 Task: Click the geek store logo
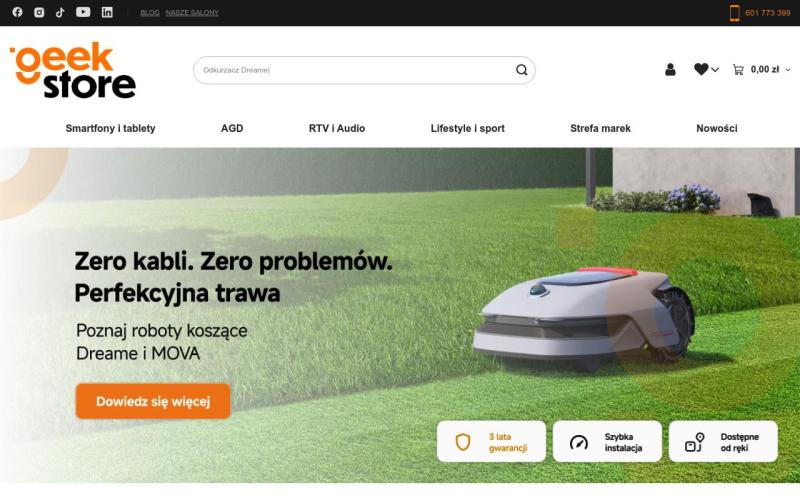point(73,70)
